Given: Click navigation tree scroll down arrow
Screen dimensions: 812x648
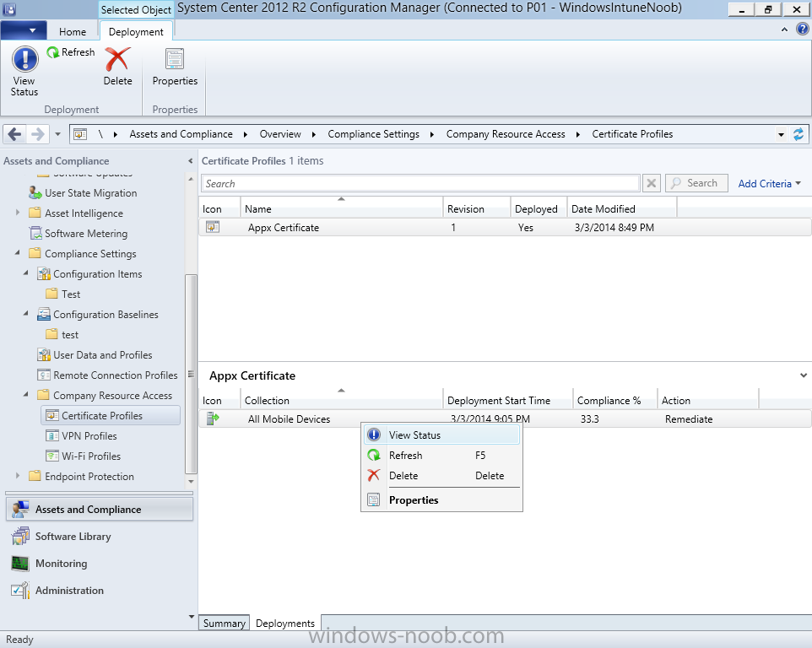Looking at the screenshot, I should [x=191, y=481].
